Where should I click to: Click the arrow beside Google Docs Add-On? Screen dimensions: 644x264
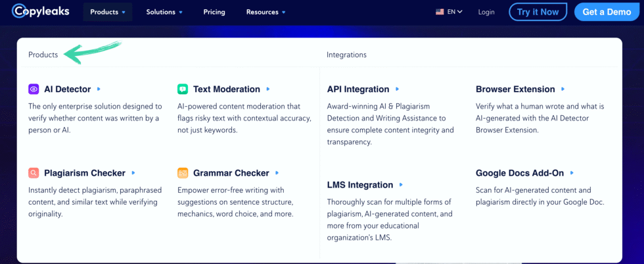[x=572, y=173]
